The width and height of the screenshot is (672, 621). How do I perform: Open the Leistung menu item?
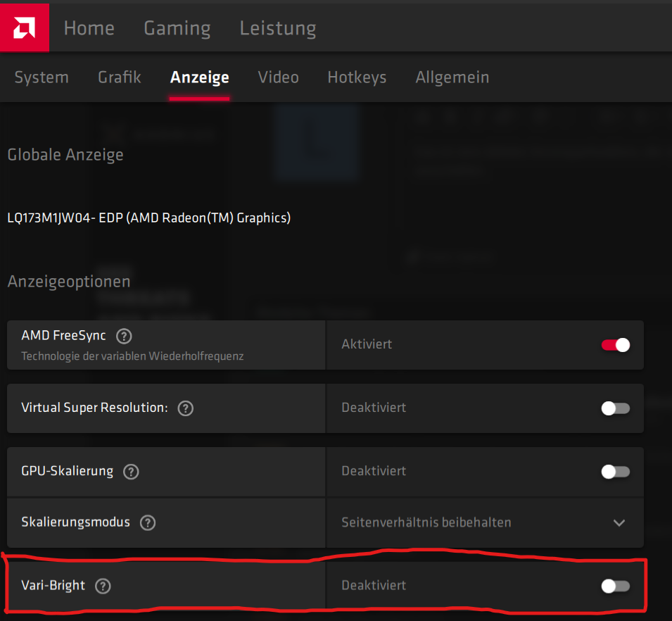click(x=277, y=28)
